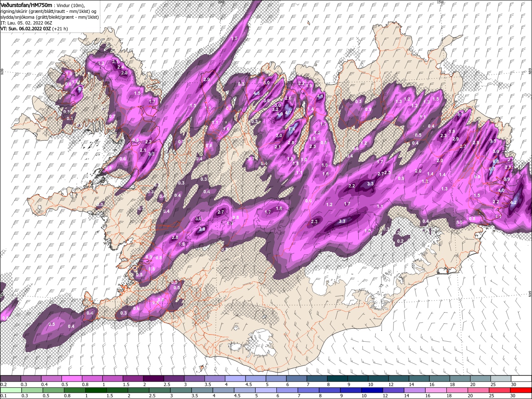Click pale green rain swatch between 0.1 and 0.3

[x=11, y=390]
